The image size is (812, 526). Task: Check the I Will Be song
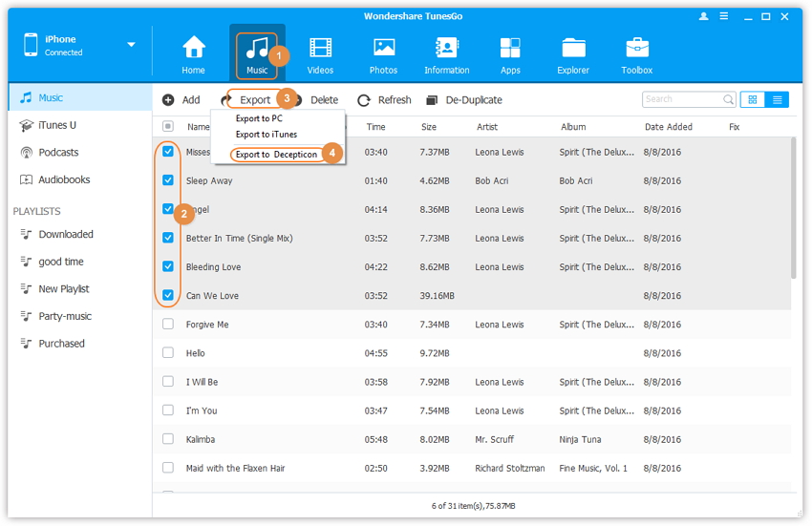(168, 382)
